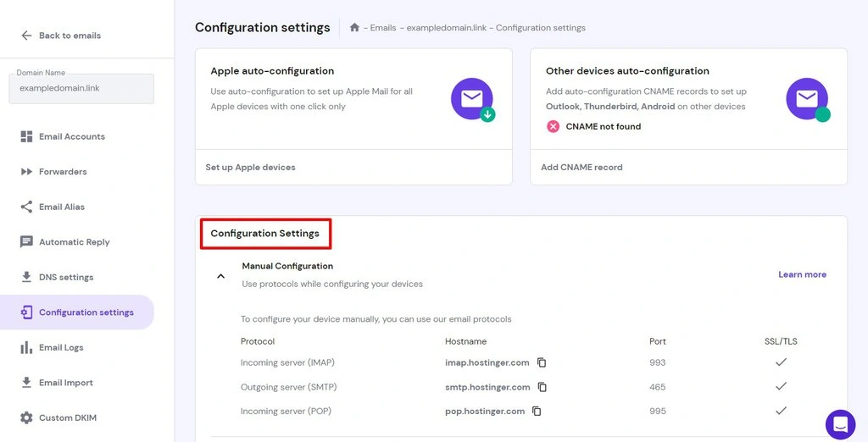This screenshot has width=868, height=442.
Task: Click the Back to emails arrow
Action: [x=26, y=36]
